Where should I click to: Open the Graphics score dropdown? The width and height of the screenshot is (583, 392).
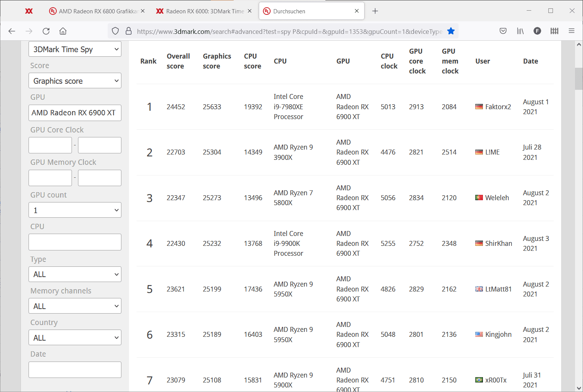75,81
